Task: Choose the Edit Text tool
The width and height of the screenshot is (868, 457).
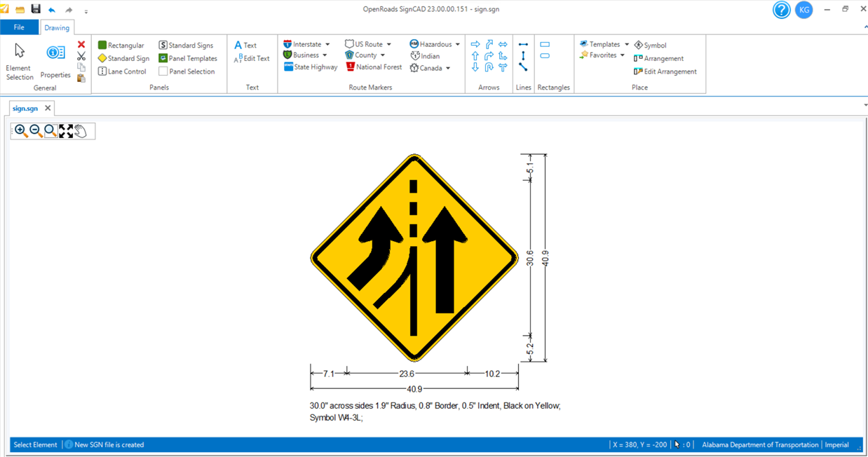Action: pyautogui.click(x=252, y=58)
